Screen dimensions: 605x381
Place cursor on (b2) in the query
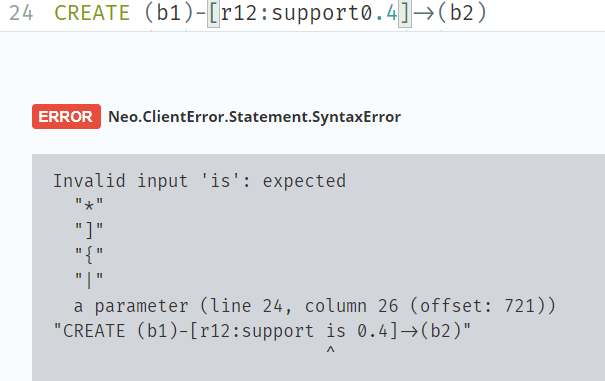pos(462,13)
